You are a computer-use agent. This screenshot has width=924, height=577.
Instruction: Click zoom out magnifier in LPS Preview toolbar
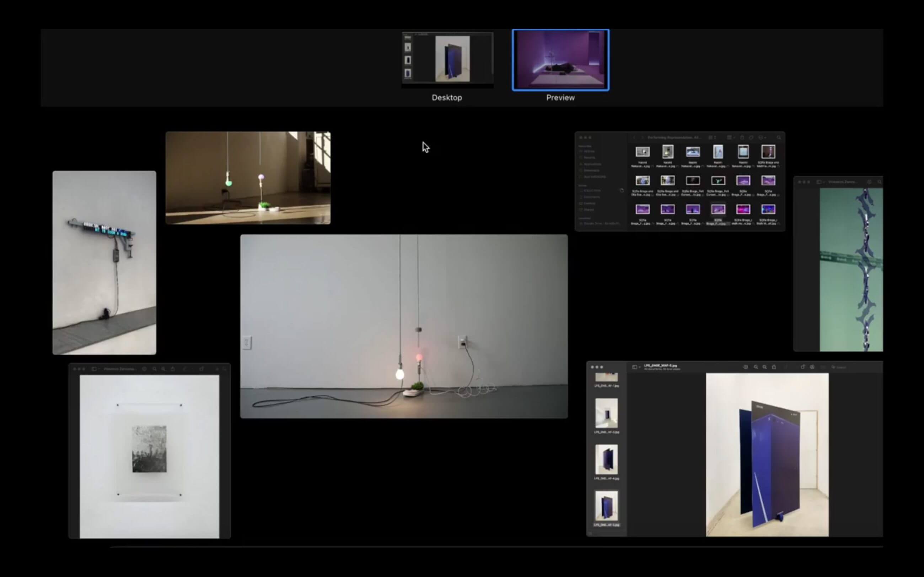click(x=756, y=367)
